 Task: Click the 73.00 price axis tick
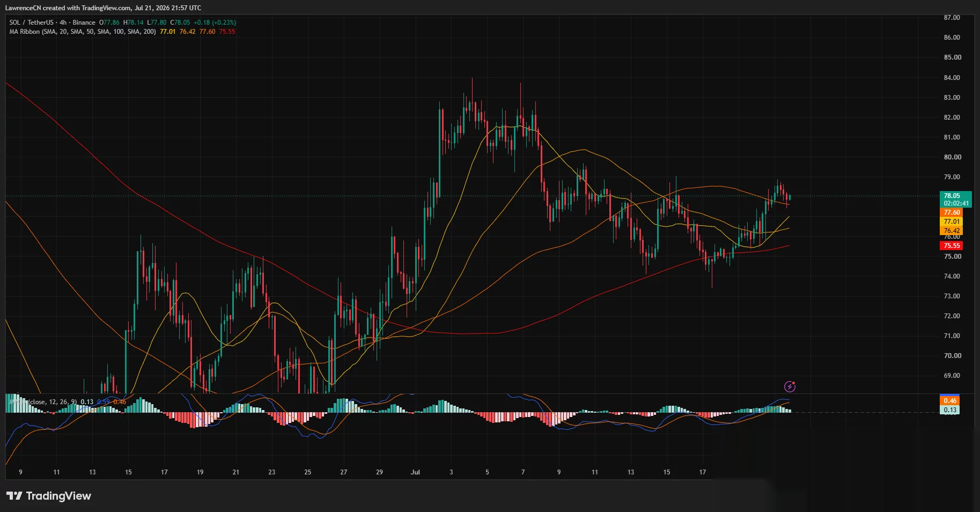[x=952, y=296]
